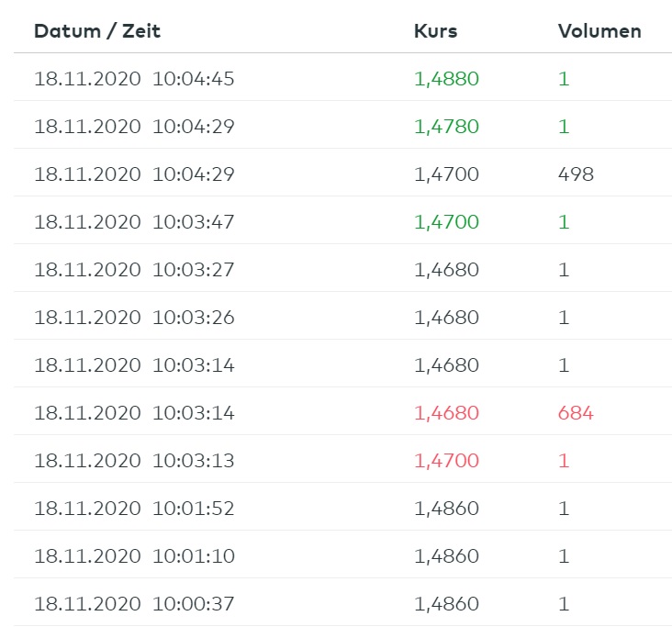The height and width of the screenshot is (627, 672).
Task: Click the "Datum / Zeit" column header
Action: click(x=97, y=31)
